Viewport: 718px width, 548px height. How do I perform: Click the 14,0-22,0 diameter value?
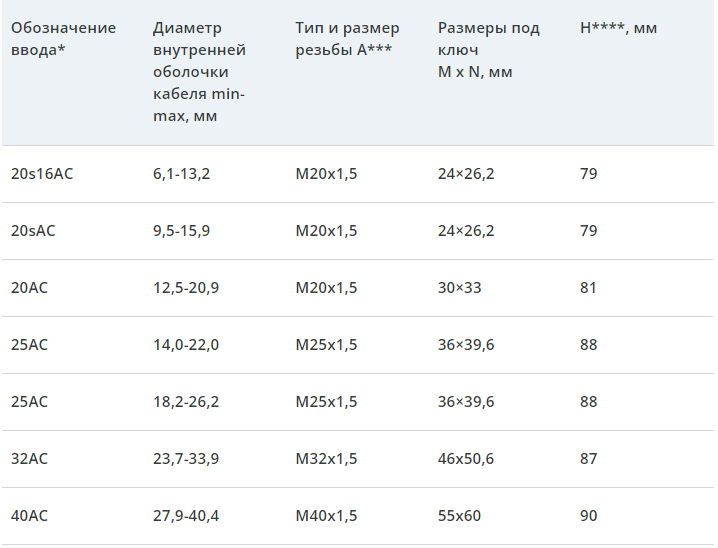point(186,345)
